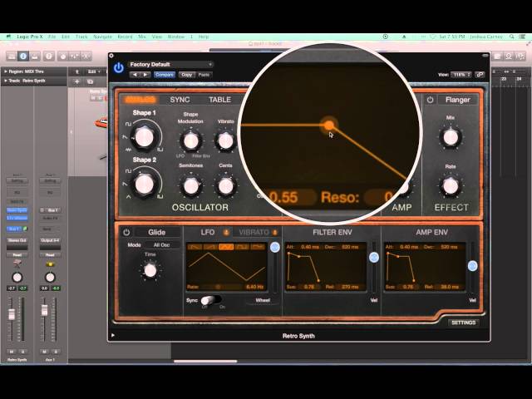The width and height of the screenshot is (532, 399).
Task: Open the Library button in Logic toolbar
Action: (x=11, y=56)
